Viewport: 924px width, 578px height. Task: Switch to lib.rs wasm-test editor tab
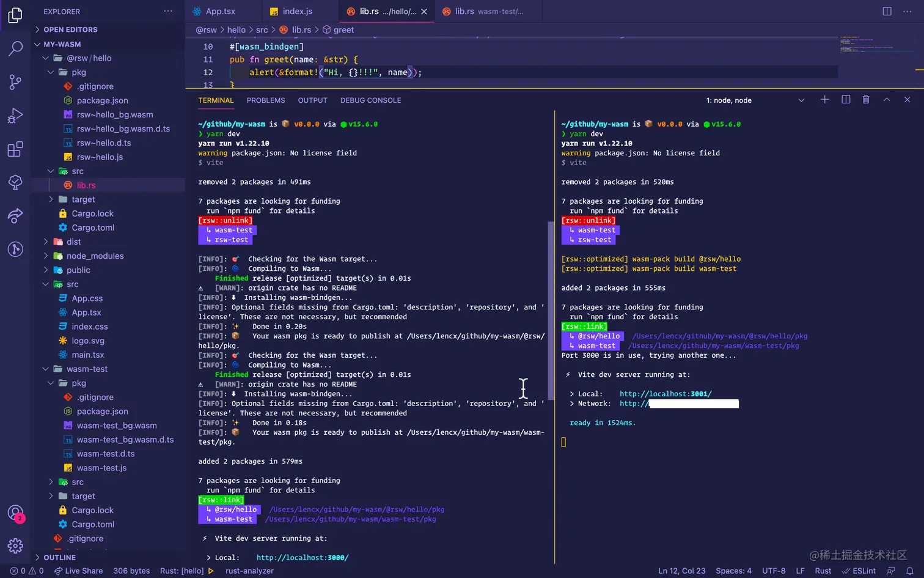[x=488, y=12]
